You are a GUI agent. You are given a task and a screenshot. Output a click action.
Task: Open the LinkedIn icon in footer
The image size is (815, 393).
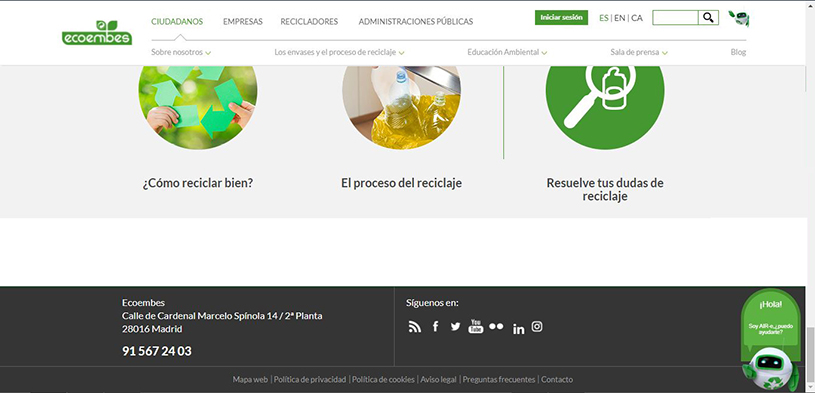518,329
